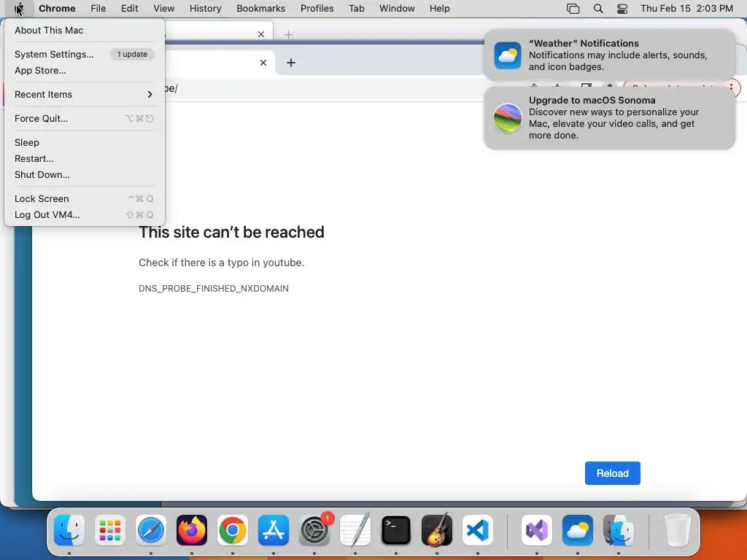The height and width of the screenshot is (560, 747).
Task: Open the File menu
Action: click(x=98, y=9)
